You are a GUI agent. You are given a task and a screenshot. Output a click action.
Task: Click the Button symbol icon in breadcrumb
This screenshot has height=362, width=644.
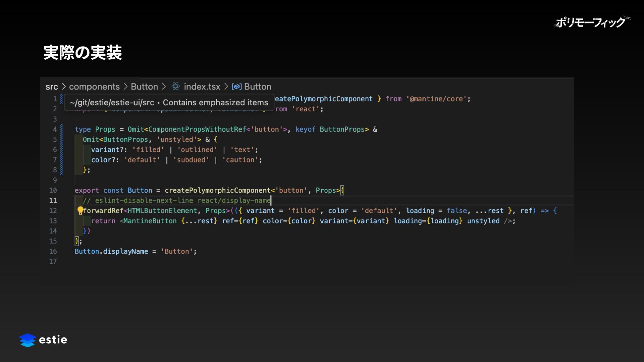coord(236,87)
